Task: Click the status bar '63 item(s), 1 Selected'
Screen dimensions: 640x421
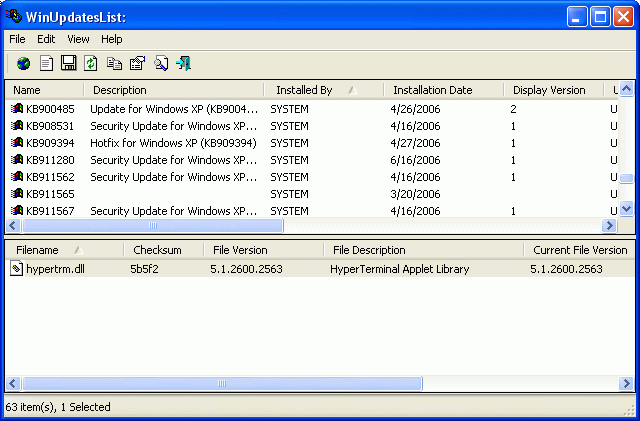Action: pos(58,407)
